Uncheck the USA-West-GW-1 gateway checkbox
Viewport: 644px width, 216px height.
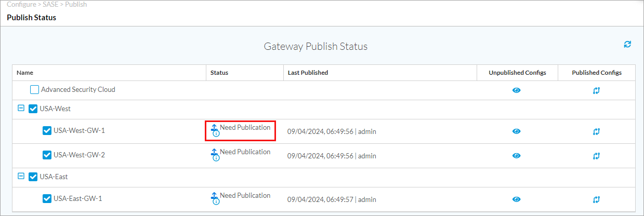tap(47, 131)
